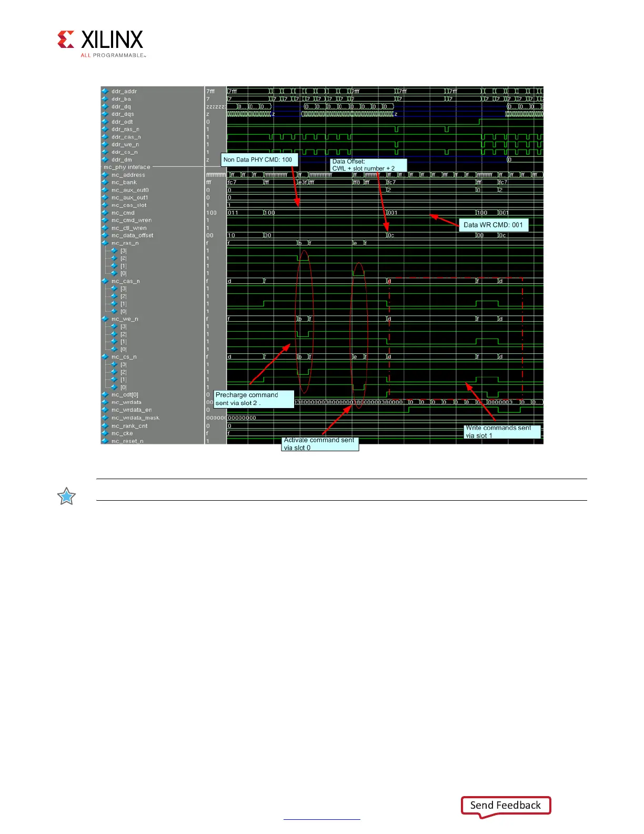Click the mc_wrdata signal icon

105,402
